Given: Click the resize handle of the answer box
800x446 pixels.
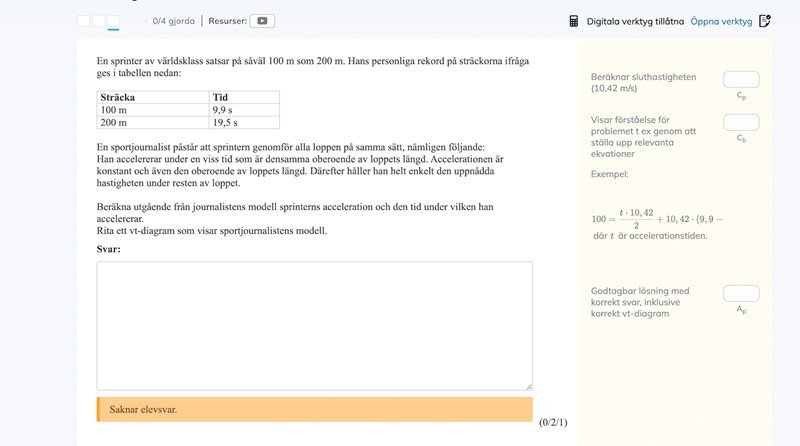Looking at the screenshot, I should 528,385.
